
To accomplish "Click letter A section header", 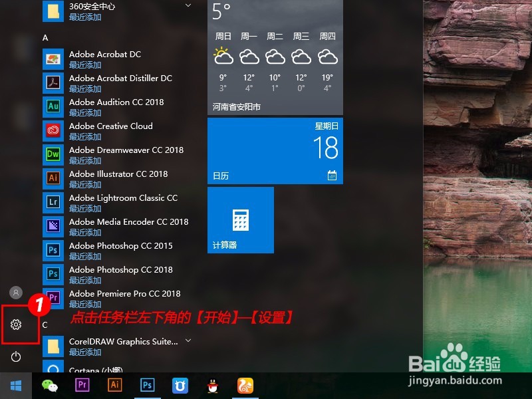I will point(45,38).
